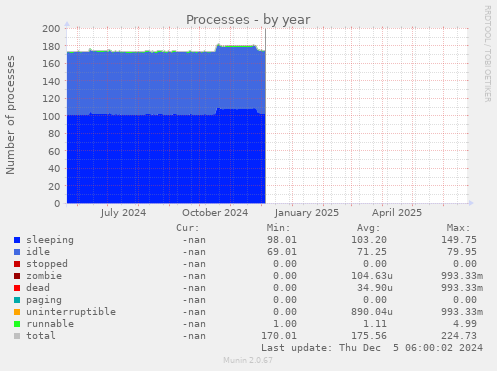
Task: Click the 'uninterruptible' legend label
Action: point(71,312)
